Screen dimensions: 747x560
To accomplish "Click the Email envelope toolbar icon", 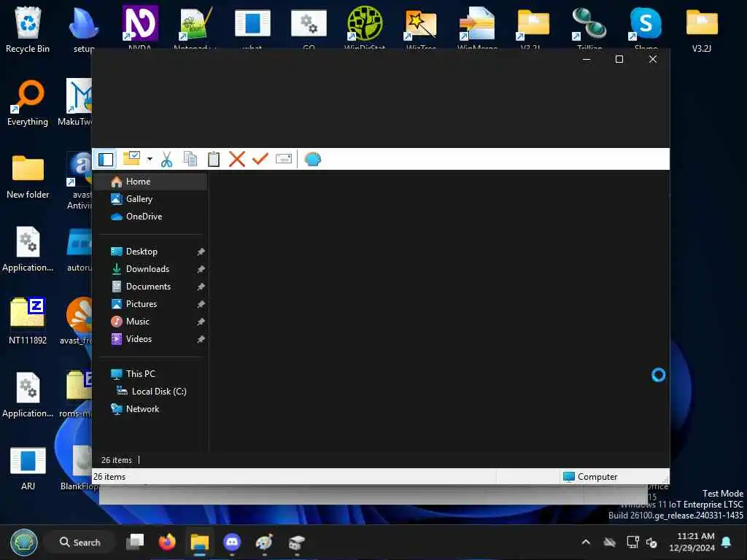I will click(x=284, y=158).
